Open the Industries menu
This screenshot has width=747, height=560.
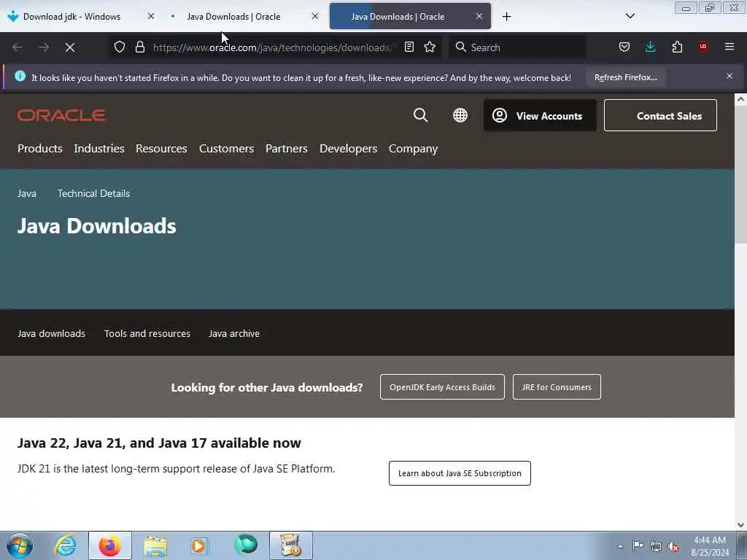(x=99, y=149)
